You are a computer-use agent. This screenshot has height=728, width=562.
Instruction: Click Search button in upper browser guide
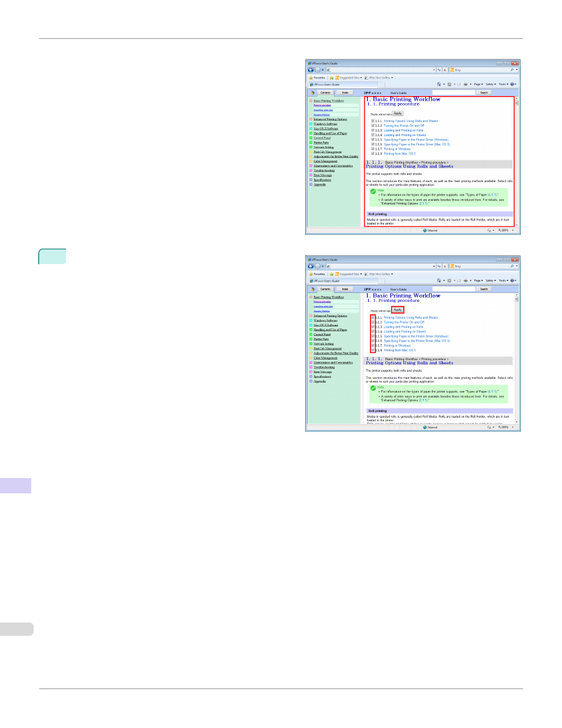(484, 93)
